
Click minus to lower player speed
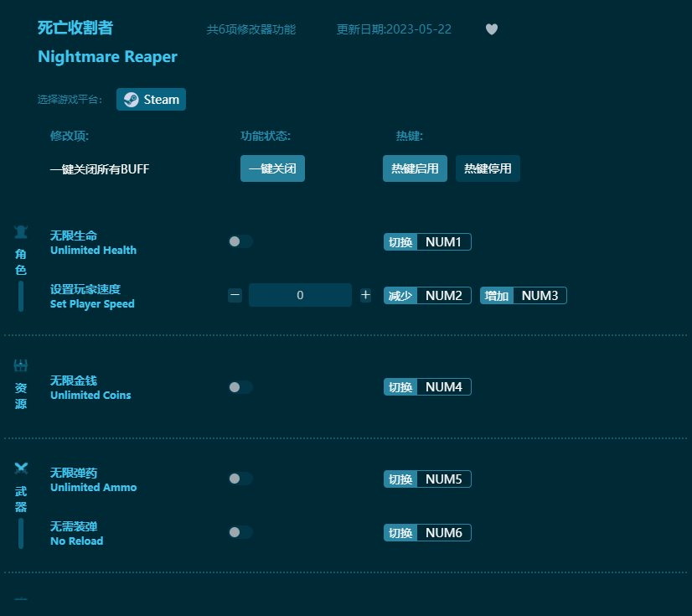pos(235,295)
